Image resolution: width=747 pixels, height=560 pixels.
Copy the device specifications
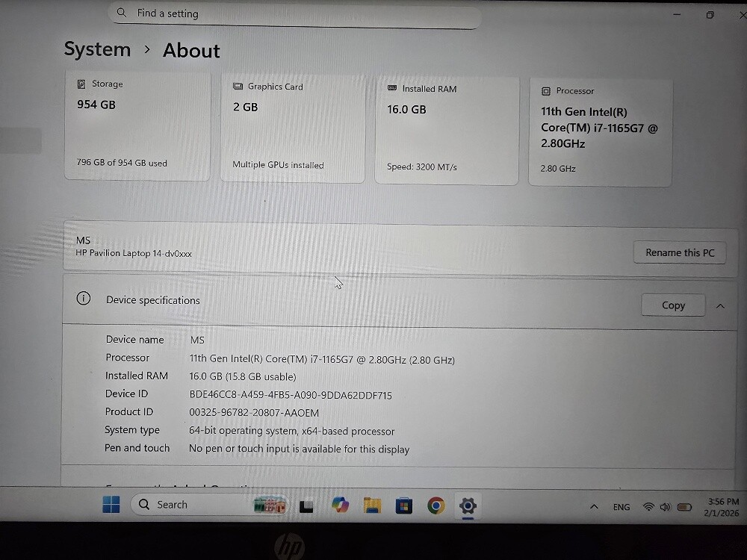point(673,305)
